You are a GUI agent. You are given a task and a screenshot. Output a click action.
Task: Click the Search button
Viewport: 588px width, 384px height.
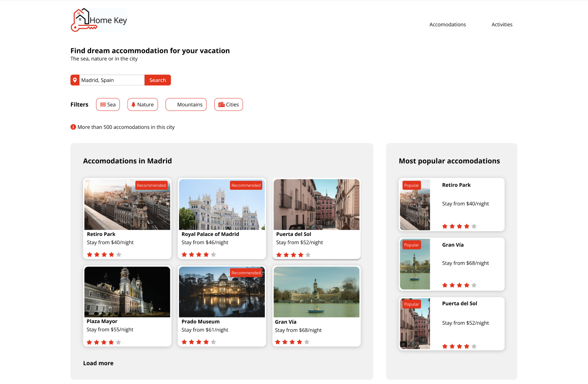click(x=158, y=80)
